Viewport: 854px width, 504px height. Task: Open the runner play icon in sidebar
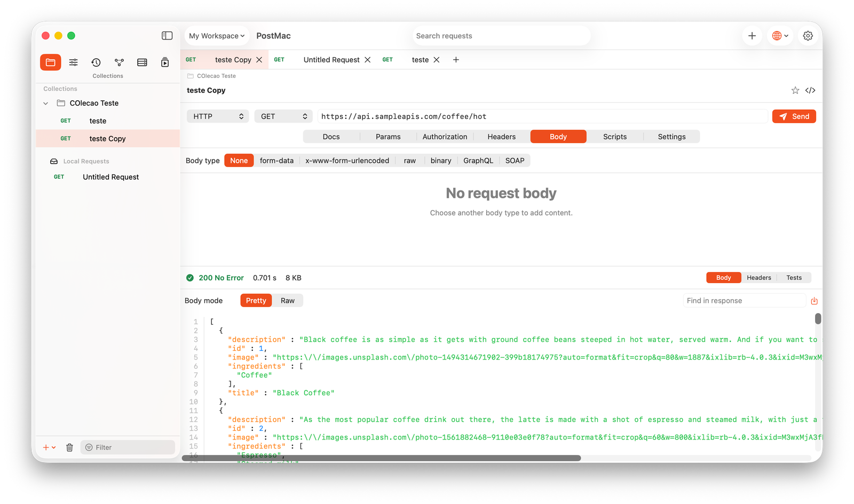[165, 62]
